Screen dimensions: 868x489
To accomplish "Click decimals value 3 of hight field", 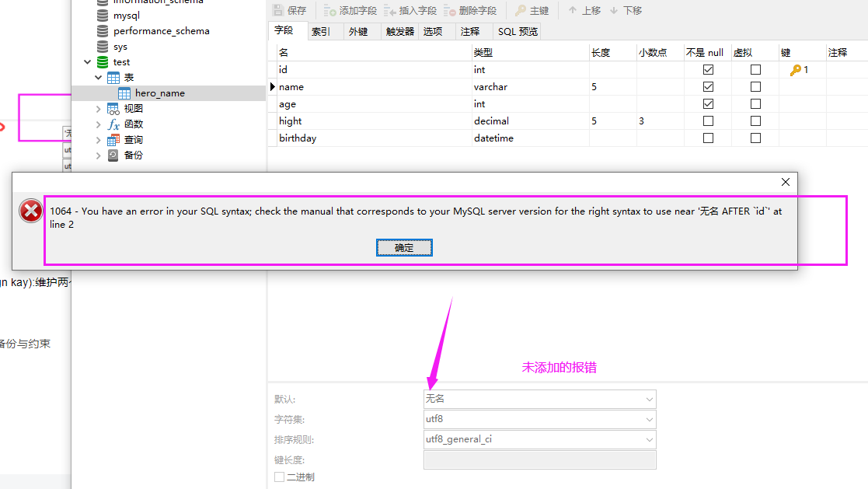I will coord(661,121).
